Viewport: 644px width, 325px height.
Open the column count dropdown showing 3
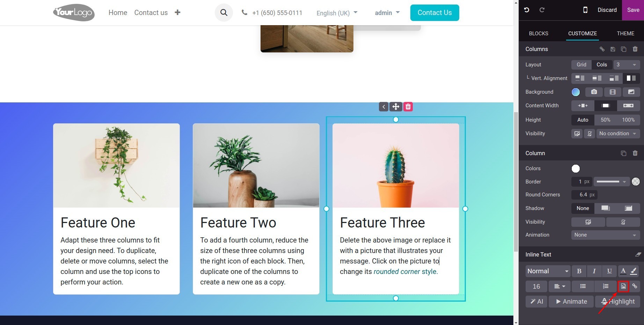tap(627, 65)
